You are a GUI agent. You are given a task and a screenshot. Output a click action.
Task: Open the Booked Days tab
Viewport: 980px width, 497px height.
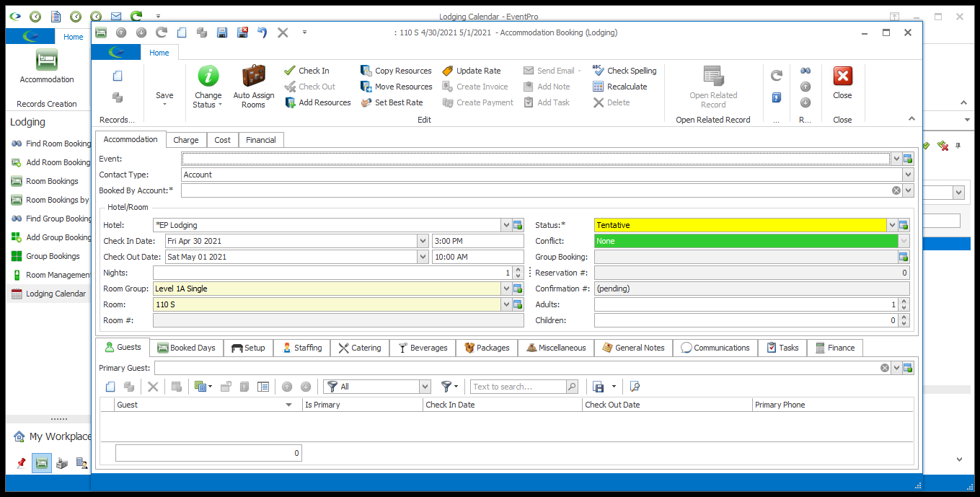pyautogui.click(x=186, y=348)
